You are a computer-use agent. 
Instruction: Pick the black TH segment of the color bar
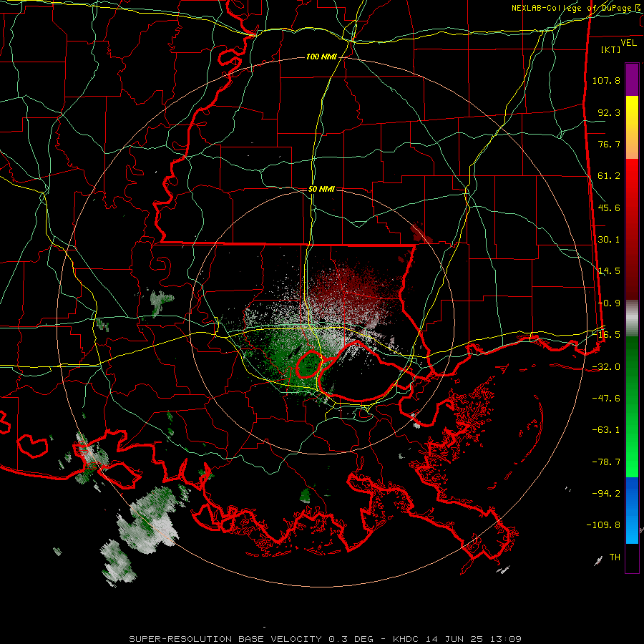(x=632, y=557)
